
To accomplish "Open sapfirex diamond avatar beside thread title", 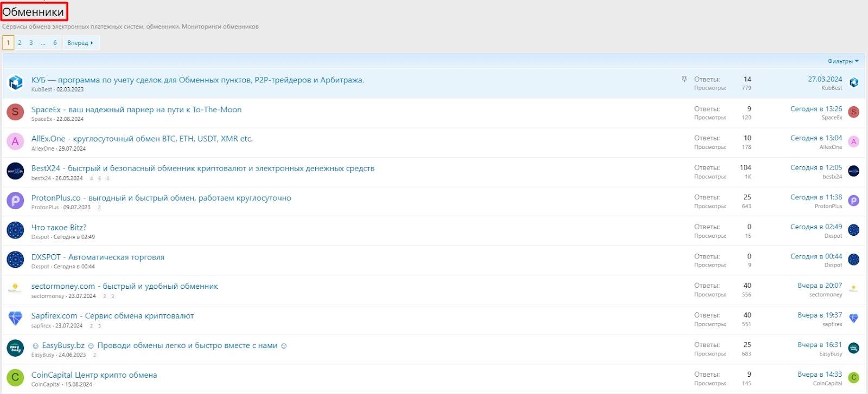I will pos(15,319).
